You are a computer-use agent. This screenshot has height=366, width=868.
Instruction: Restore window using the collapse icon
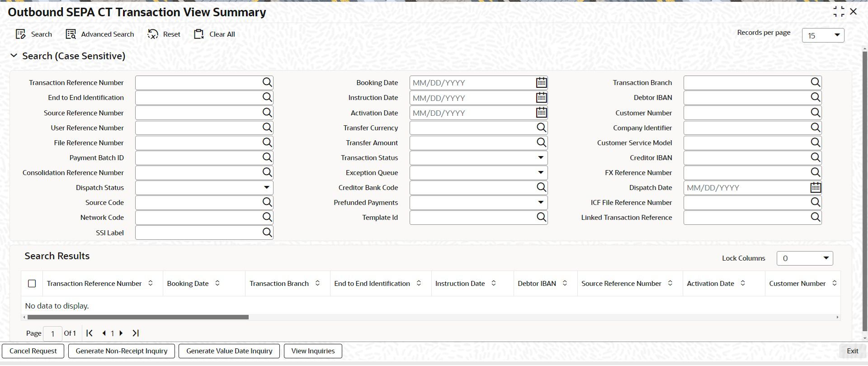[839, 12]
